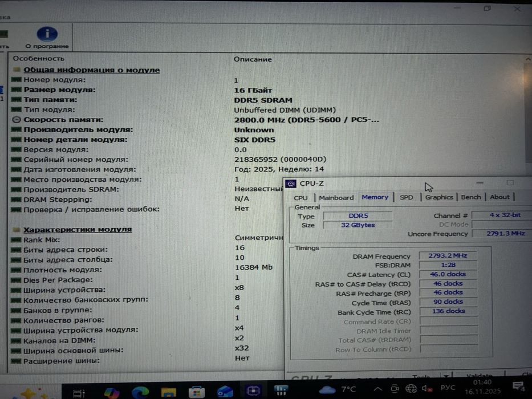Click the network globe tray icon
The height and width of the screenshot is (399, 532).
[x=411, y=388]
